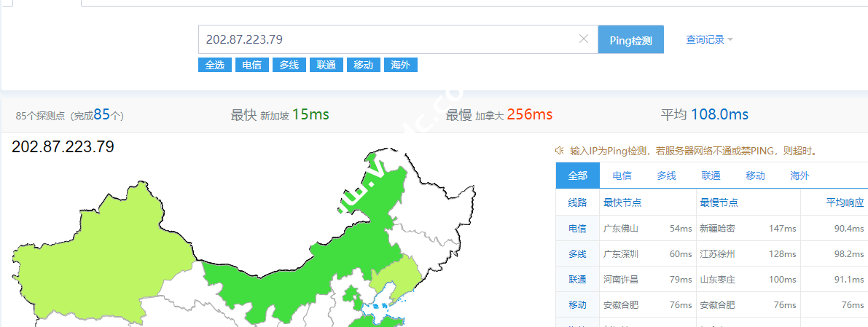Image resolution: width=868 pixels, height=327 pixels.
Task: Toggle the 电信 filter tag under search
Action: (x=252, y=65)
